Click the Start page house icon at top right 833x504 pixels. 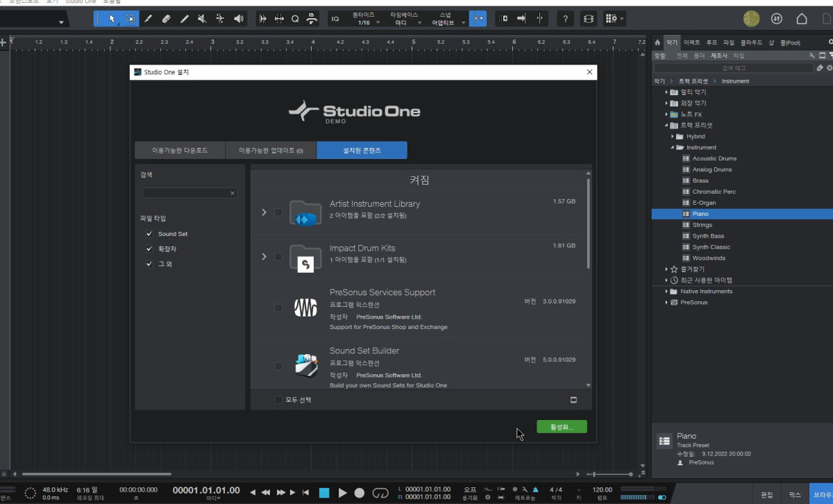802,19
